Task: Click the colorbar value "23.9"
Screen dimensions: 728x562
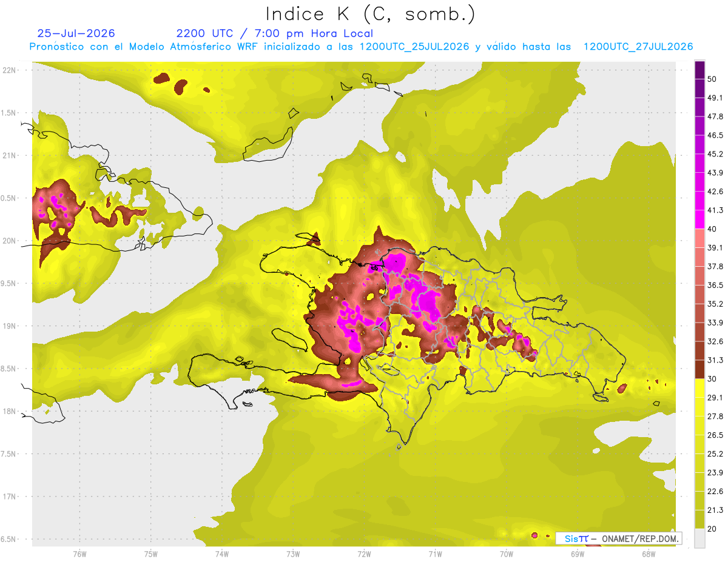Action: click(x=715, y=473)
